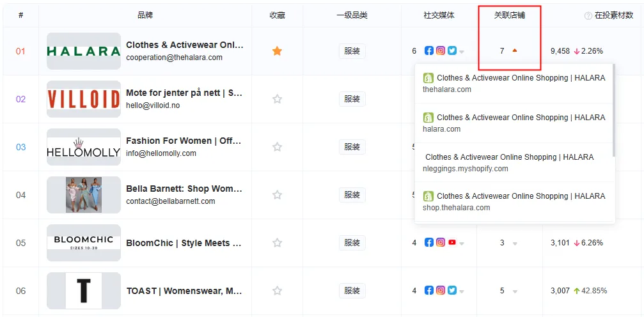The image size is (644, 317).
Task: Click 服装 tag in TOAST row
Action: click(352, 291)
